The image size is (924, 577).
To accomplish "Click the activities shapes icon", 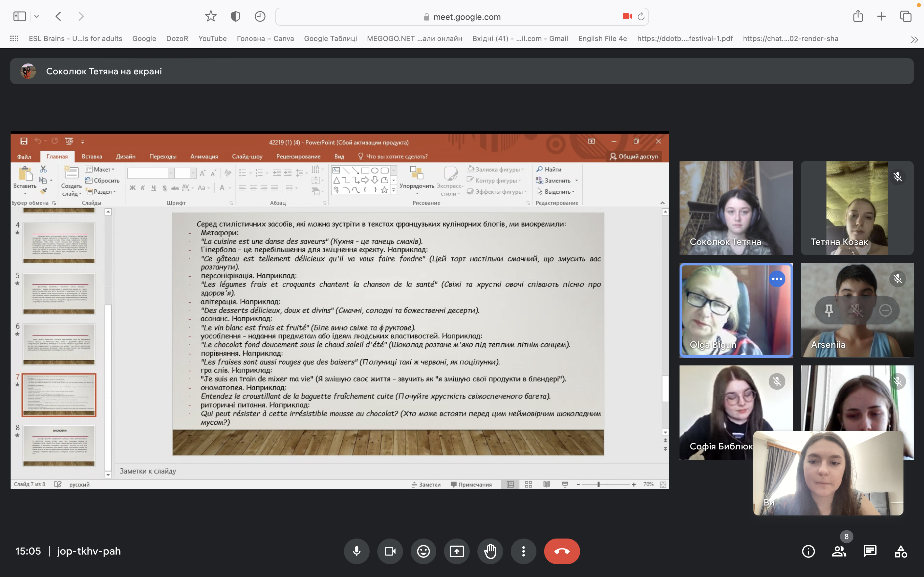I will (901, 551).
